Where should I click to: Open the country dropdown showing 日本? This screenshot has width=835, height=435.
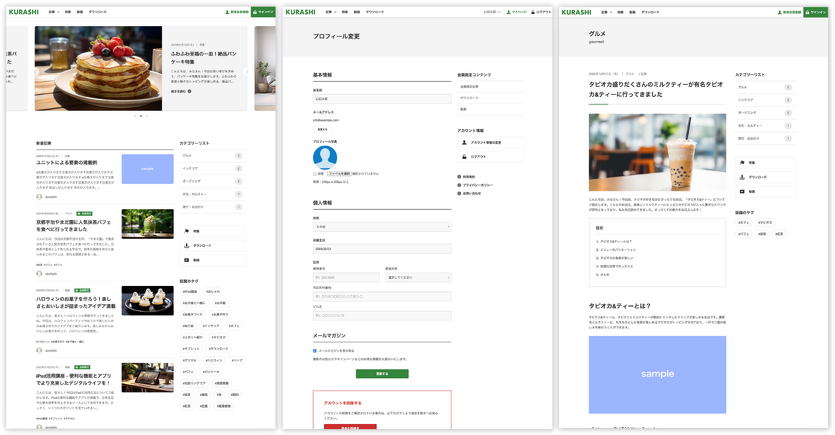pyautogui.click(x=382, y=227)
